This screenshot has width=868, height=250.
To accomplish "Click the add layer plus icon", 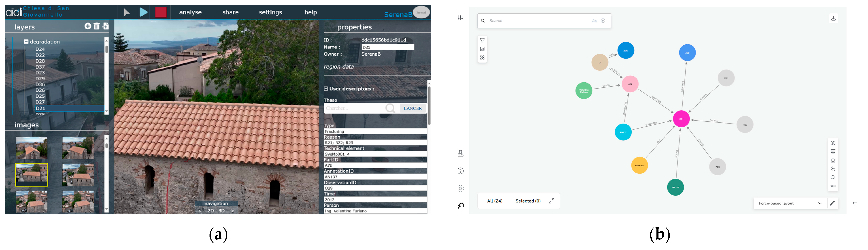I will (88, 26).
